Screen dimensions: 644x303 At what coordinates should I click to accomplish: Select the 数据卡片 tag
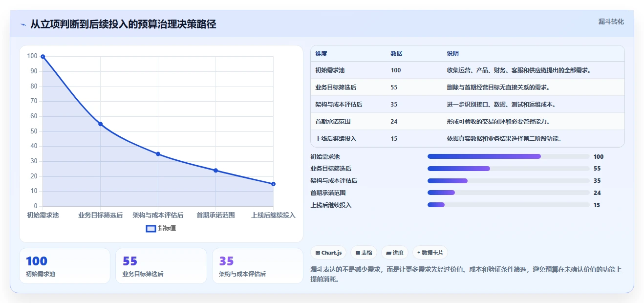[x=430, y=253]
